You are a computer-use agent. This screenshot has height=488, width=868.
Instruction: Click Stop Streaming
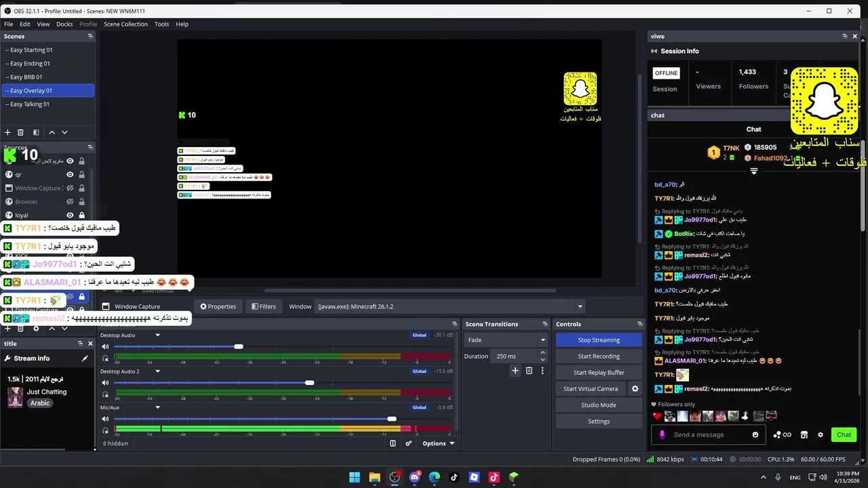tap(599, 340)
